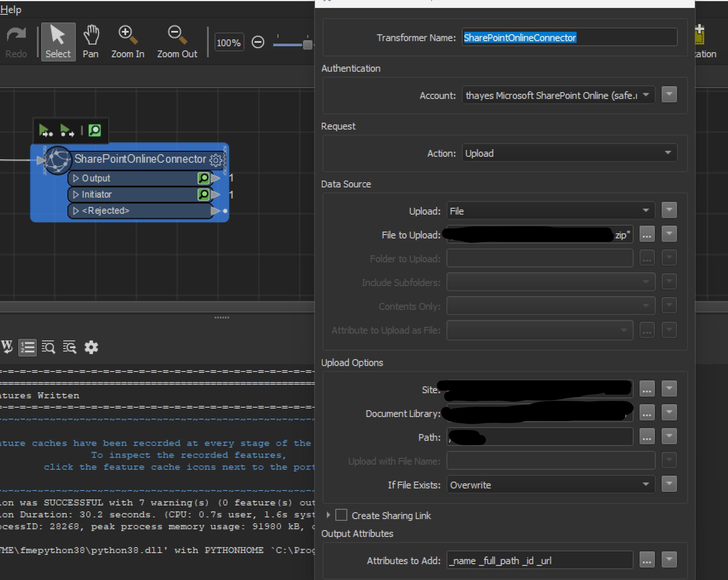This screenshot has height=580, width=728.
Task: Open the Account dropdown list
Action: [x=558, y=95]
